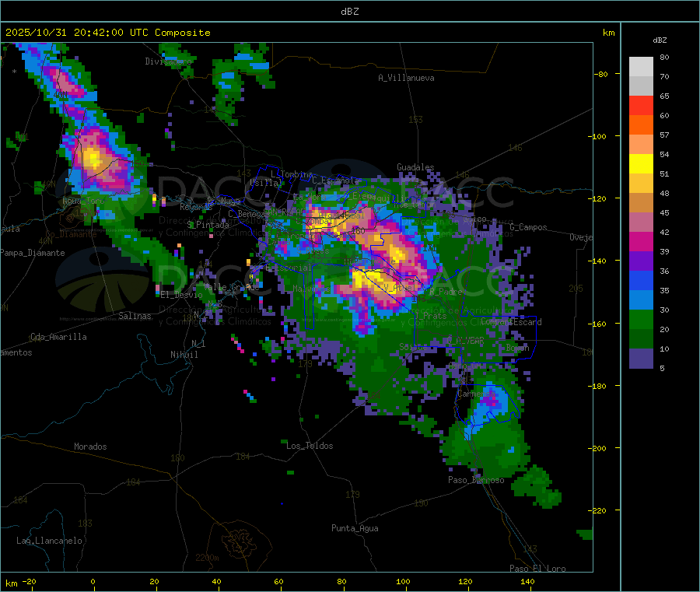Click the Paso_El_Loro map label
The width and height of the screenshot is (700, 592).
click(537, 569)
